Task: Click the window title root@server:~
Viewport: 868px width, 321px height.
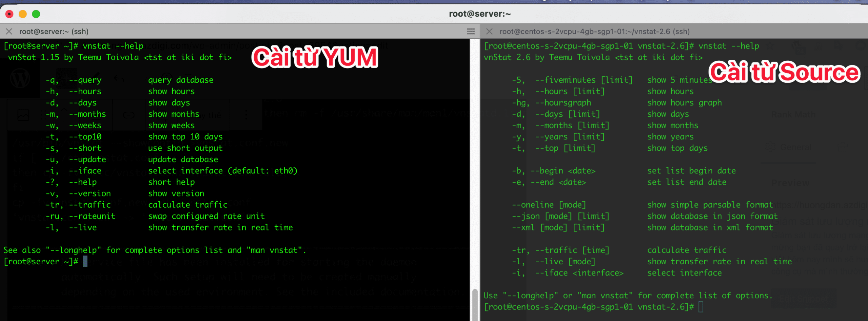Action: pyautogui.click(x=479, y=14)
